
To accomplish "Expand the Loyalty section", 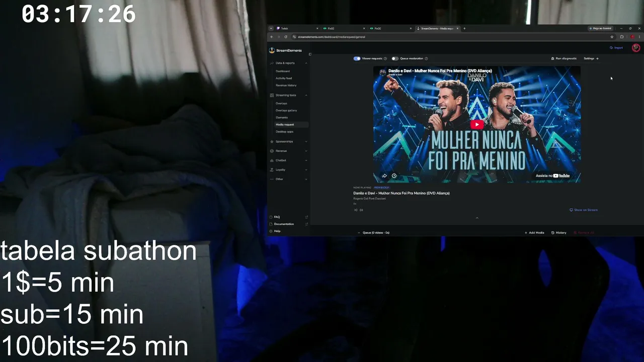I will 306,170.
